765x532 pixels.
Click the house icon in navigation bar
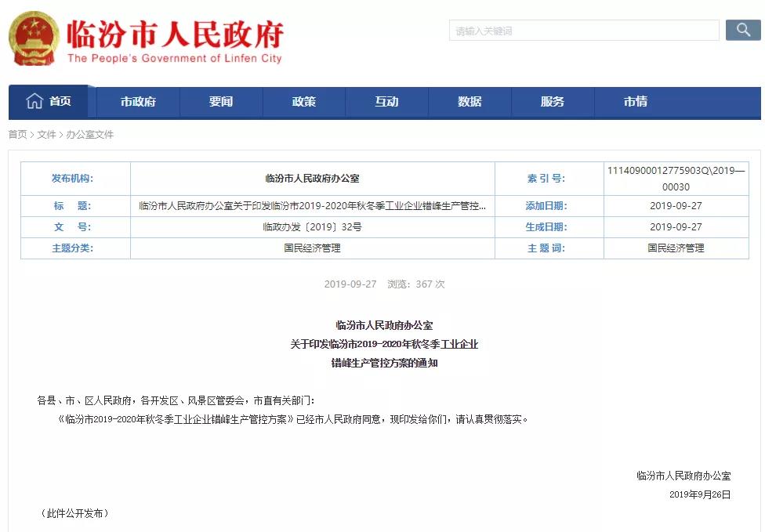(x=34, y=101)
